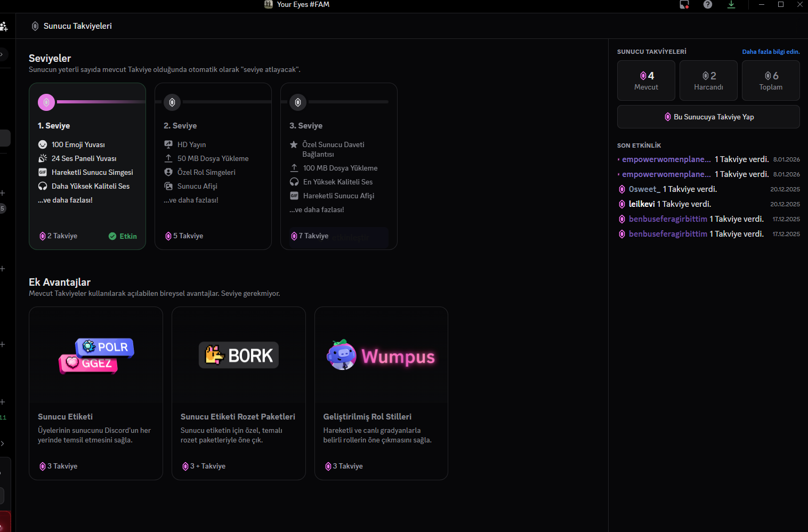
Task: Open the BORK badge pack artwork
Action: 239,355
